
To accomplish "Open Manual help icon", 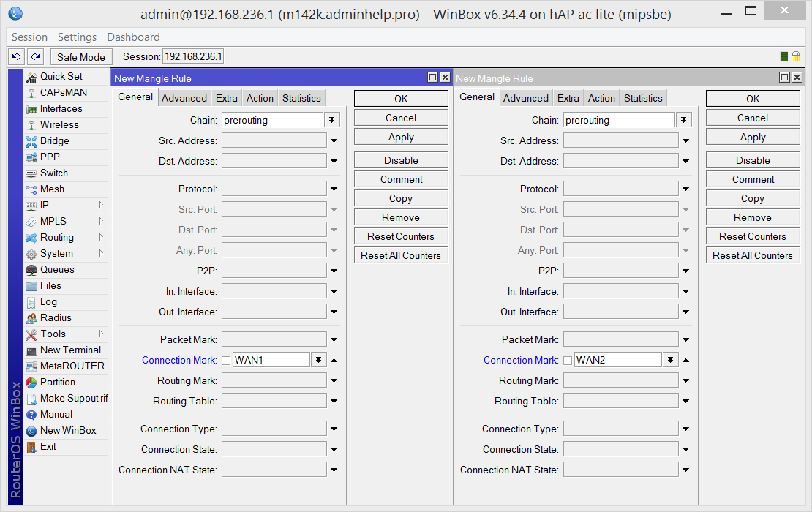I will tap(31, 415).
